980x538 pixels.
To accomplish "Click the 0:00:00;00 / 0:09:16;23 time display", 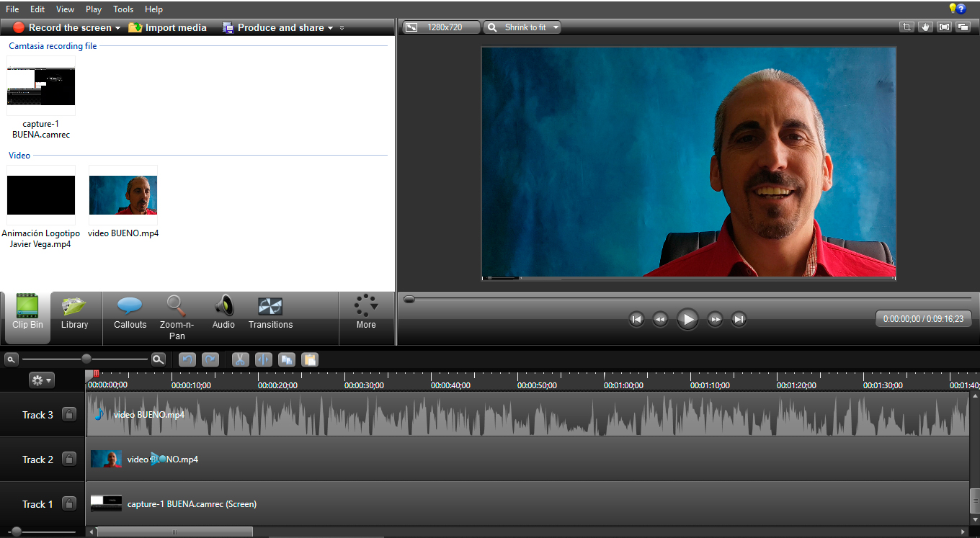I will (x=923, y=318).
